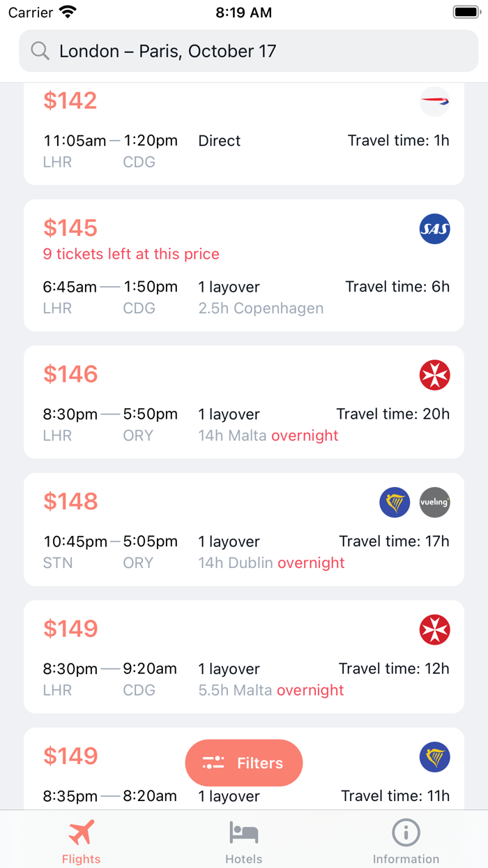Tap the info circle icon above Information
488x868 pixels.
406,830
